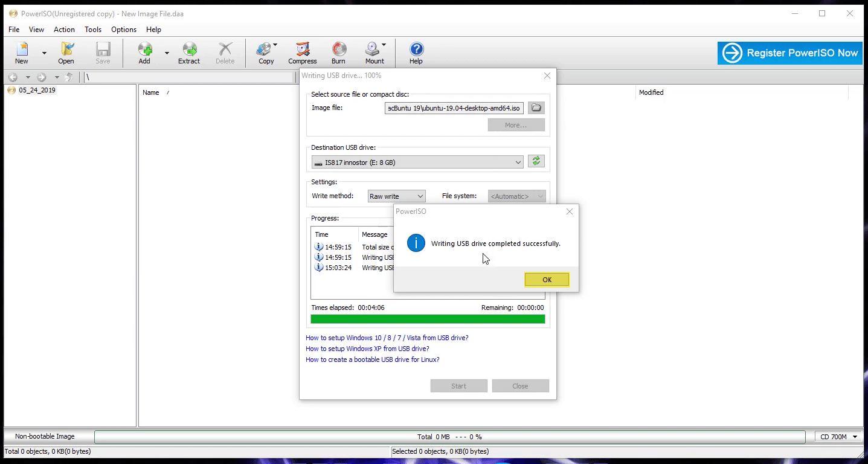Click the Start button
Viewport: 868px width, 464px height.
point(459,386)
